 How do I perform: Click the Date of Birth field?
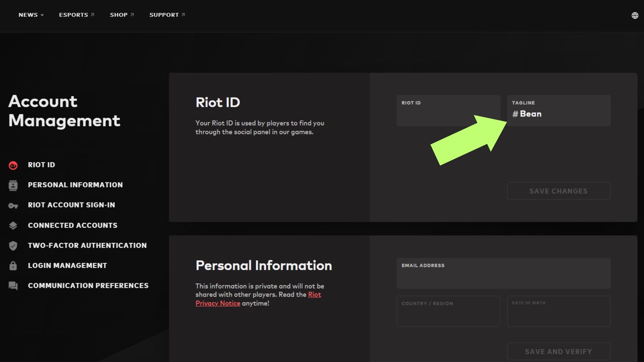coord(558,311)
